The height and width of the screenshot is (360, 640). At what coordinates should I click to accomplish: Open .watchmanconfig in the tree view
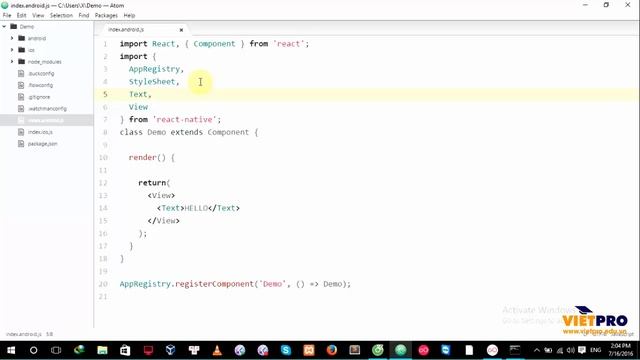click(47, 109)
